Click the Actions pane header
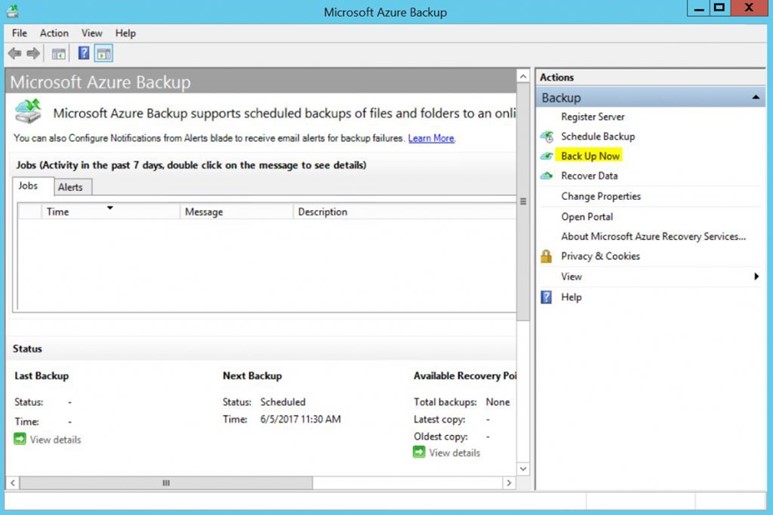773x515 pixels. coord(651,77)
